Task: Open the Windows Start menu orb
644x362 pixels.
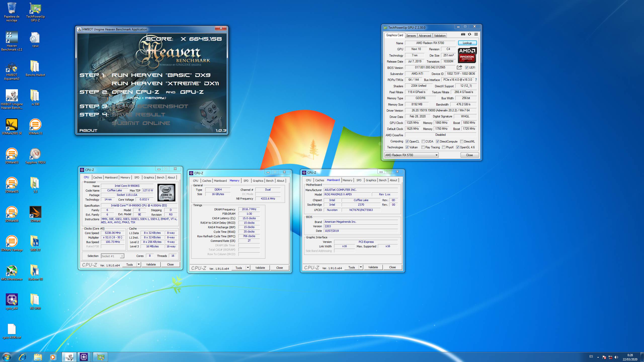Action: point(7,357)
